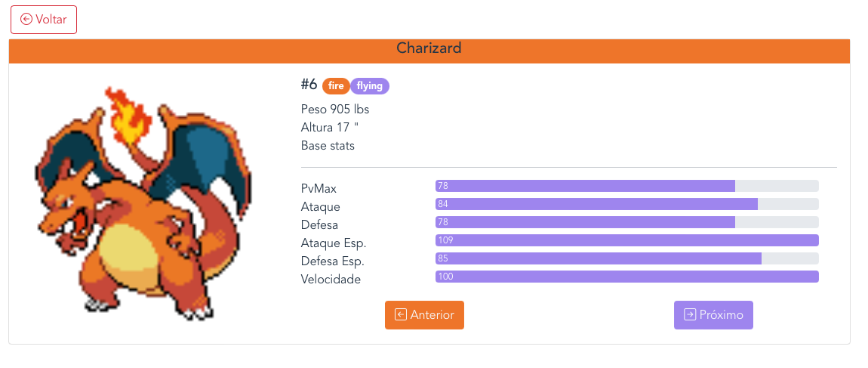This screenshot has height=368, width=868.
Task: Click the Peso 905 lbs text
Action: tap(334, 110)
